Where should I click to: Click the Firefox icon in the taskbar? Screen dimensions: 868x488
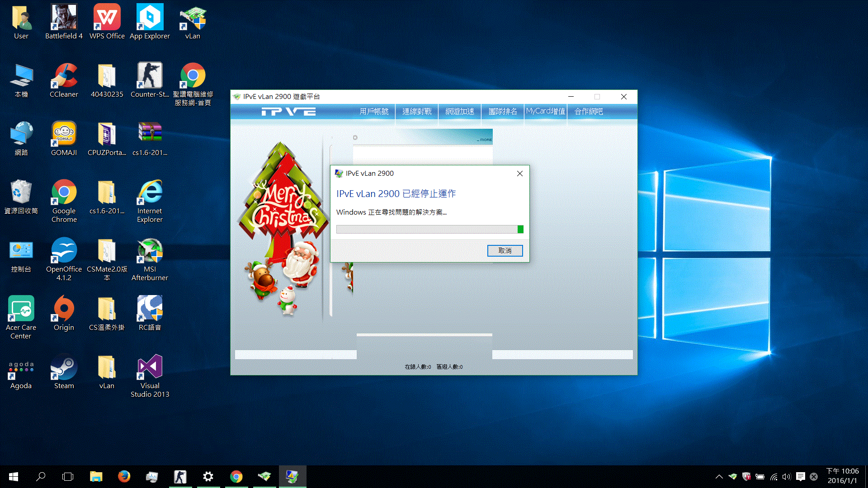pyautogui.click(x=124, y=477)
